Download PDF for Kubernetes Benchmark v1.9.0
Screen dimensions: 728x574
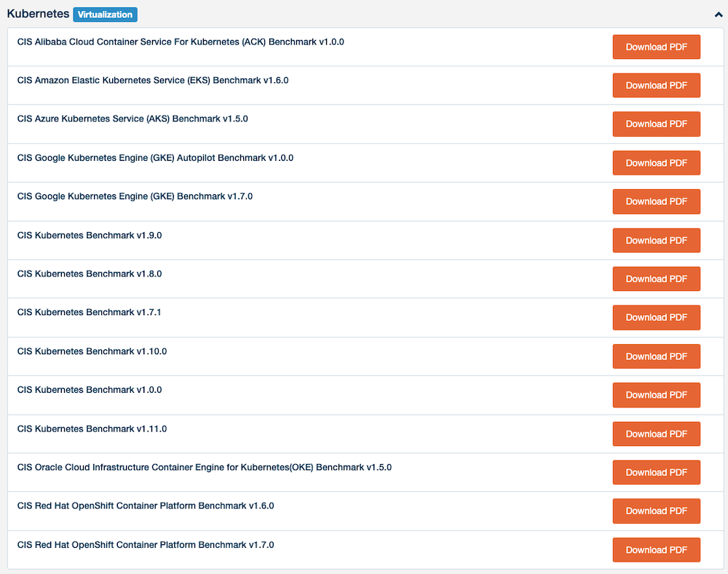point(656,240)
